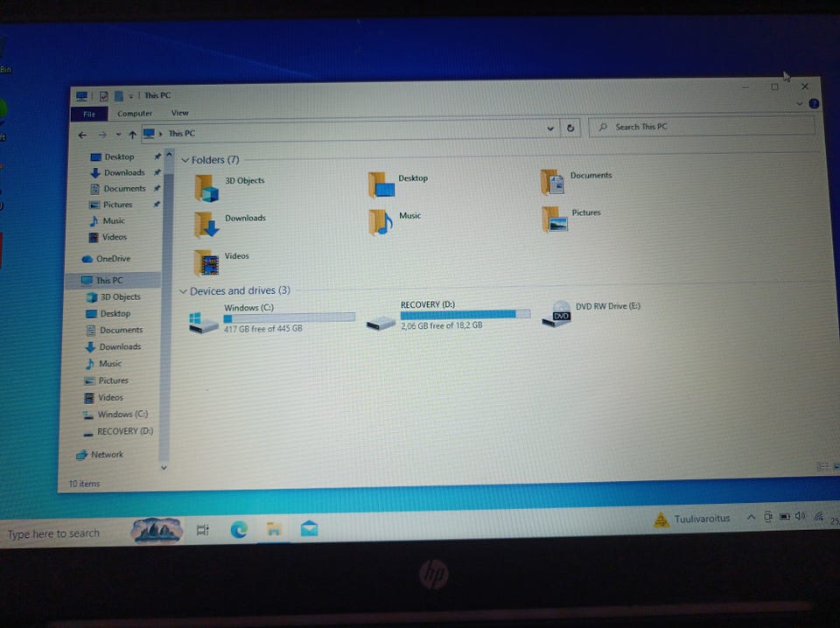The height and width of the screenshot is (628, 840).
Task: Open the Mail app on taskbar
Action: click(x=309, y=529)
